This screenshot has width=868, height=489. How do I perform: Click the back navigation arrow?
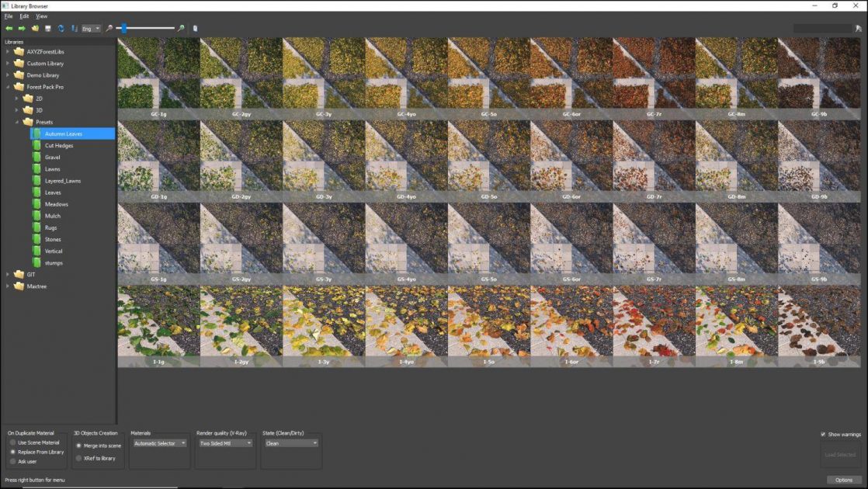point(9,28)
